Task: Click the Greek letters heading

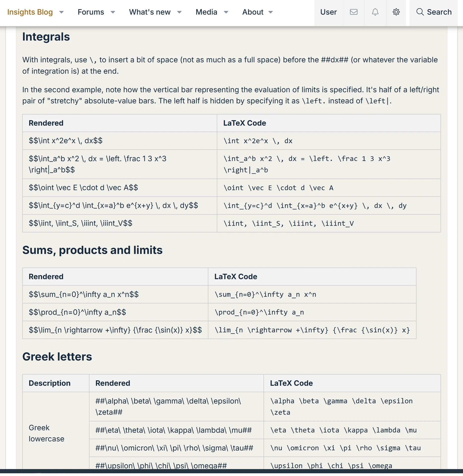Action: click(57, 357)
